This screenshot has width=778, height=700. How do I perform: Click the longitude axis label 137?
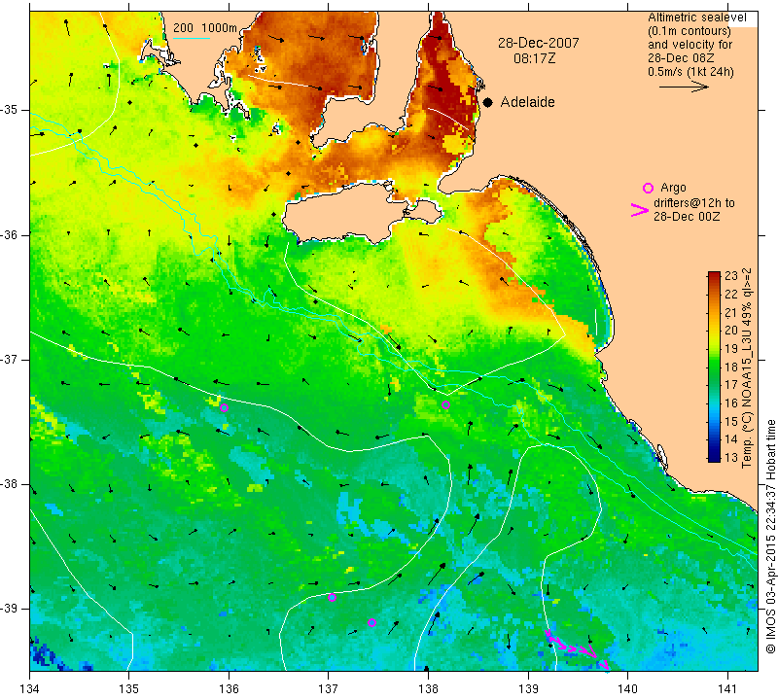[x=329, y=688]
